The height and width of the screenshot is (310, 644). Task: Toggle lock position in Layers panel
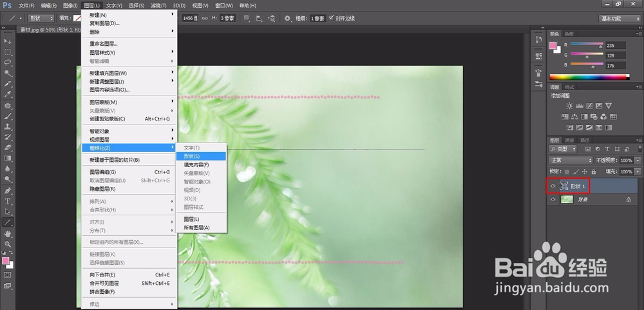pos(585,172)
